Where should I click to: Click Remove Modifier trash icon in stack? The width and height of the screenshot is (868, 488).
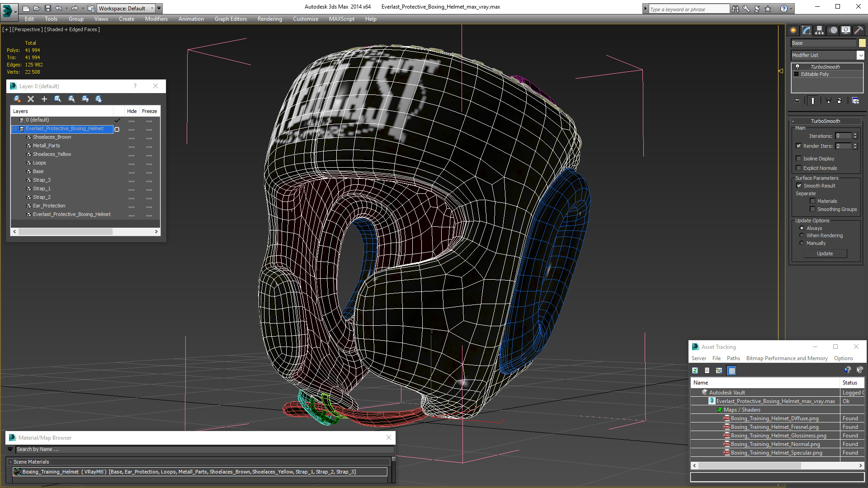[839, 101]
